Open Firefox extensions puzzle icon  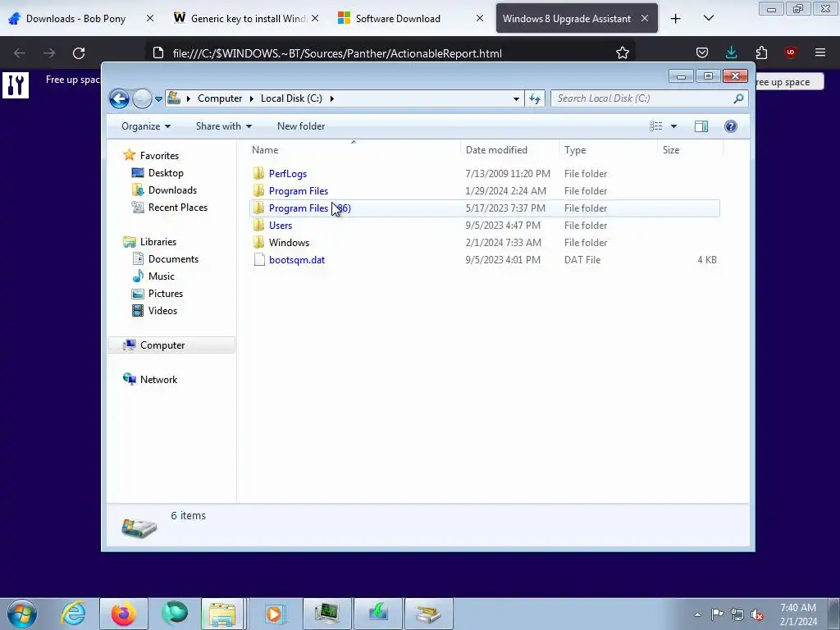[761, 53]
